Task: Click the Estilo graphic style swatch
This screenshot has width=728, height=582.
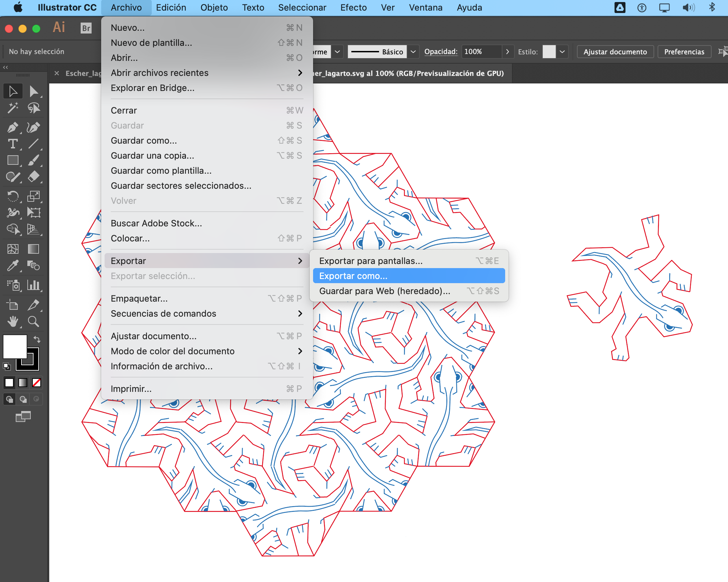Action: coord(549,52)
